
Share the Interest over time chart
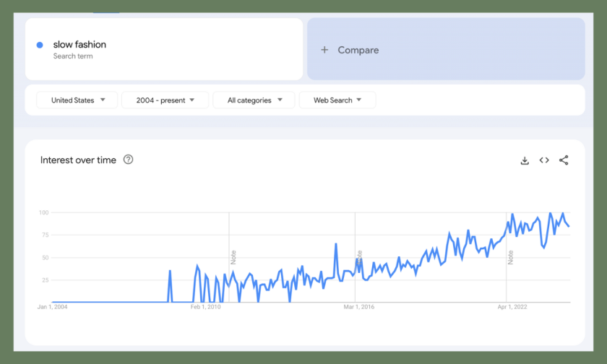(x=564, y=160)
